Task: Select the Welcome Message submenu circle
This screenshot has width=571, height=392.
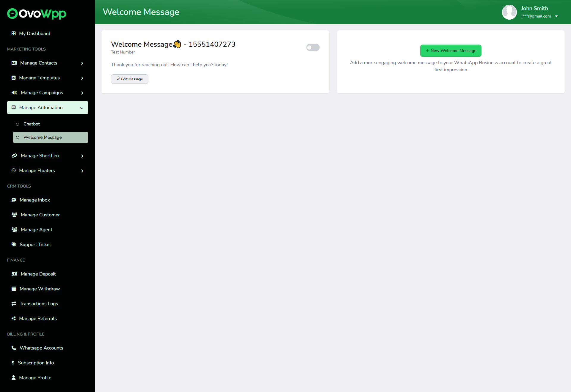Action: pyautogui.click(x=18, y=137)
